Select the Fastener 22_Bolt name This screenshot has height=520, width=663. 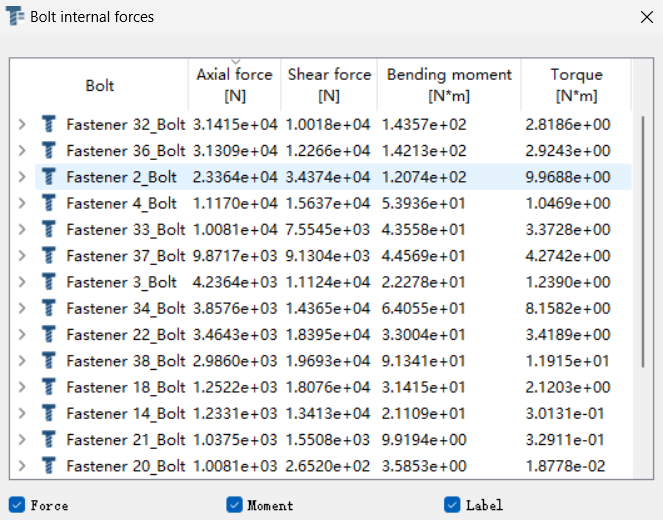pos(126,334)
